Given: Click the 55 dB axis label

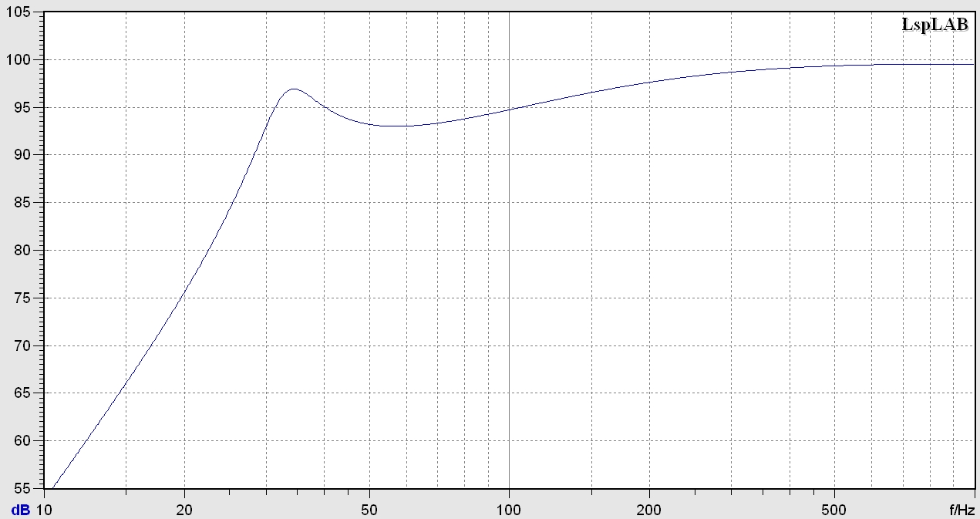Looking at the screenshot, I should [x=23, y=489].
